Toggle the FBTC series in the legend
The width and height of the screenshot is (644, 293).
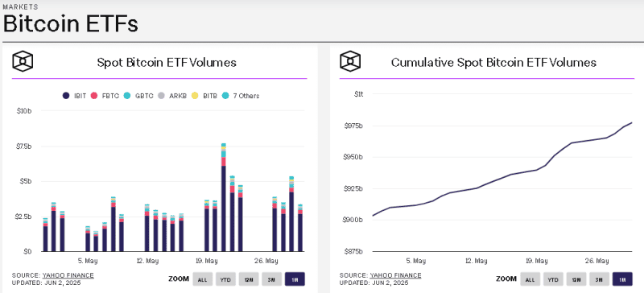[105, 96]
